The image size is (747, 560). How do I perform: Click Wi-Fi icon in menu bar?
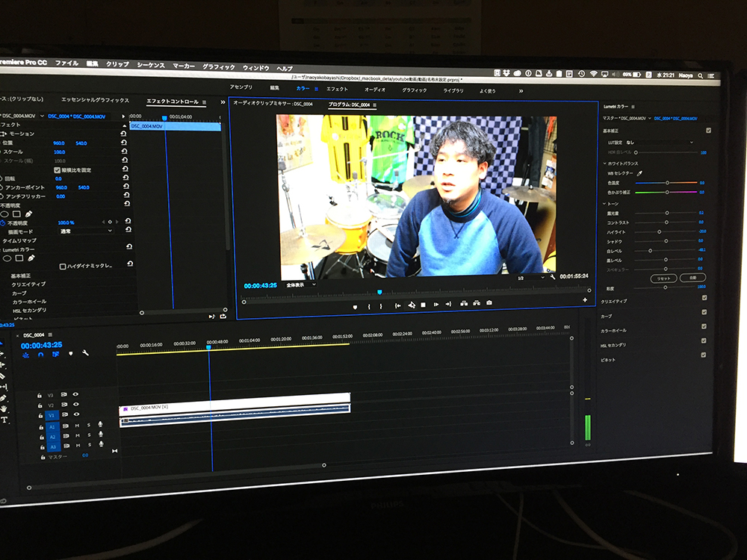pos(593,74)
